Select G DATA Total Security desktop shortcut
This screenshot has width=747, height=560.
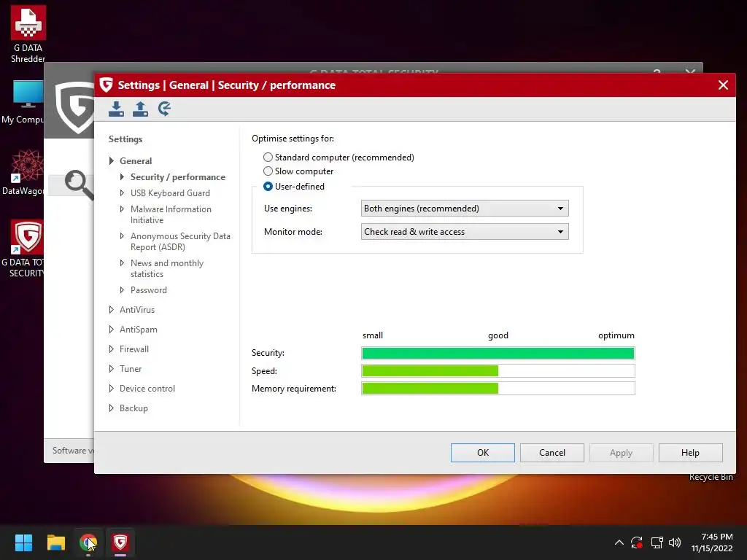click(x=23, y=249)
